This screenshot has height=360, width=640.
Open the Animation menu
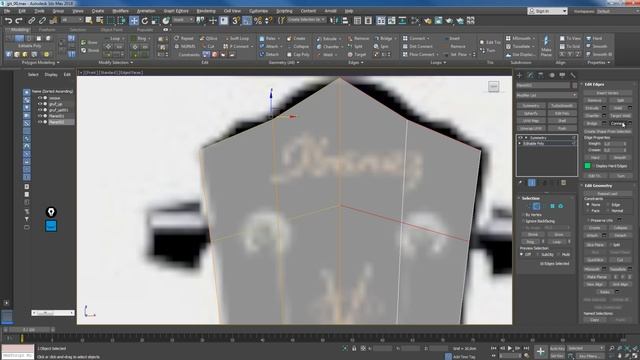[146, 11]
